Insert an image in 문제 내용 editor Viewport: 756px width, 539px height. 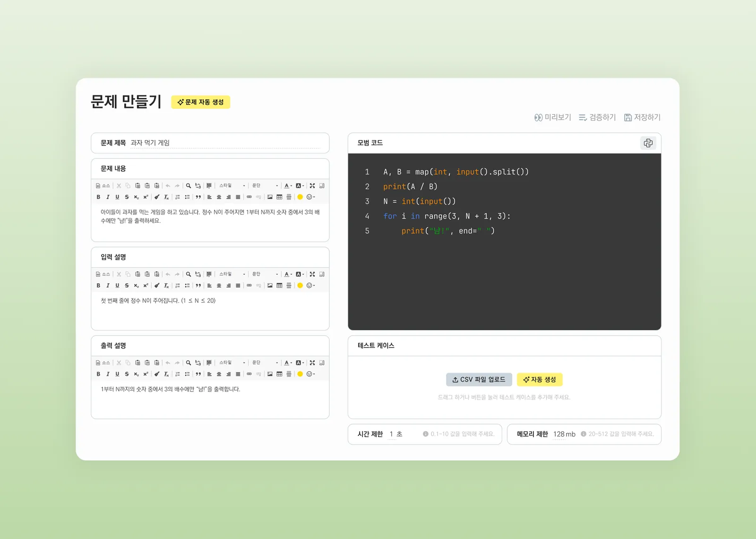point(270,197)
